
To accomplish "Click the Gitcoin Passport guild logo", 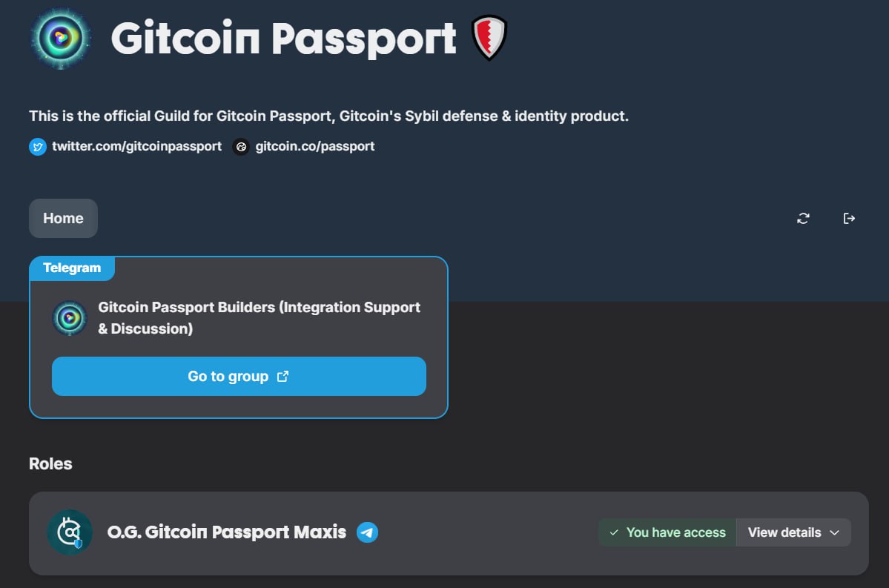I will coord(59,37).
